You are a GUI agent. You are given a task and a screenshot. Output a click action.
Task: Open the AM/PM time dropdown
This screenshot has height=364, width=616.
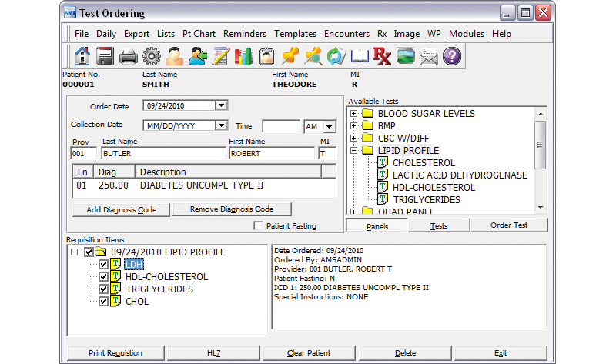pos(330,126)
